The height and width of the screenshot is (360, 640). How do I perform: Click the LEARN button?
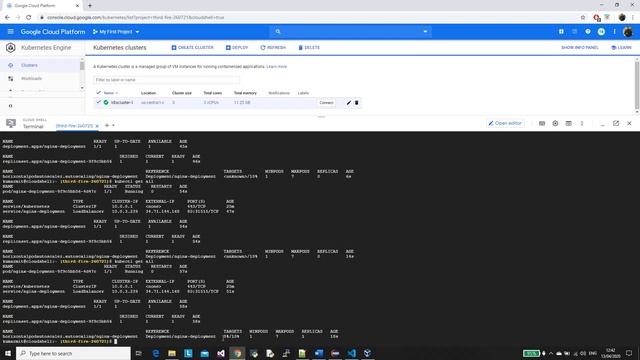(x=621, y=48)
